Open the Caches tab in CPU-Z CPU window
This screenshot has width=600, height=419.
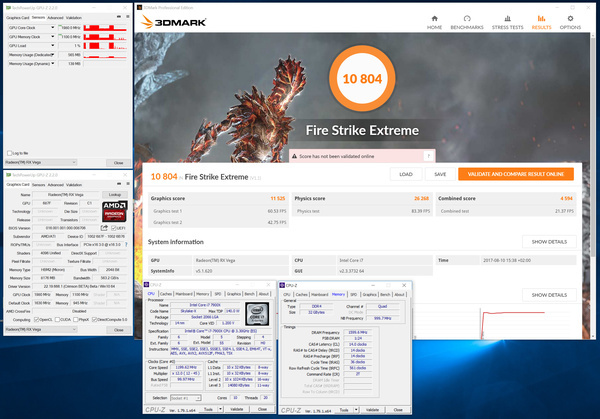[166, 294]
